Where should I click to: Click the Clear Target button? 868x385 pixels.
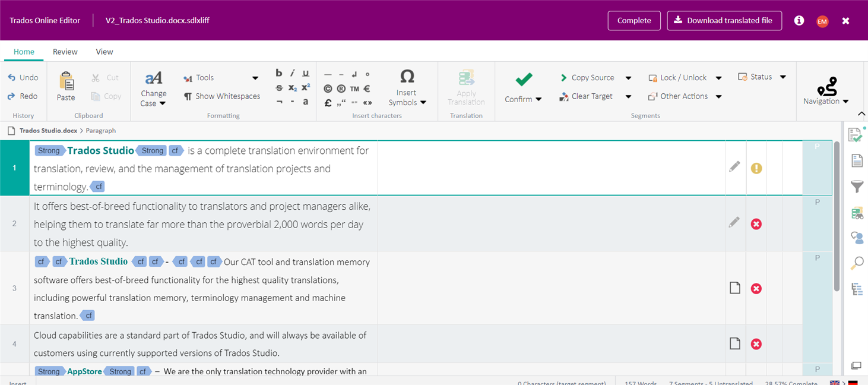[x=587, y=96]
